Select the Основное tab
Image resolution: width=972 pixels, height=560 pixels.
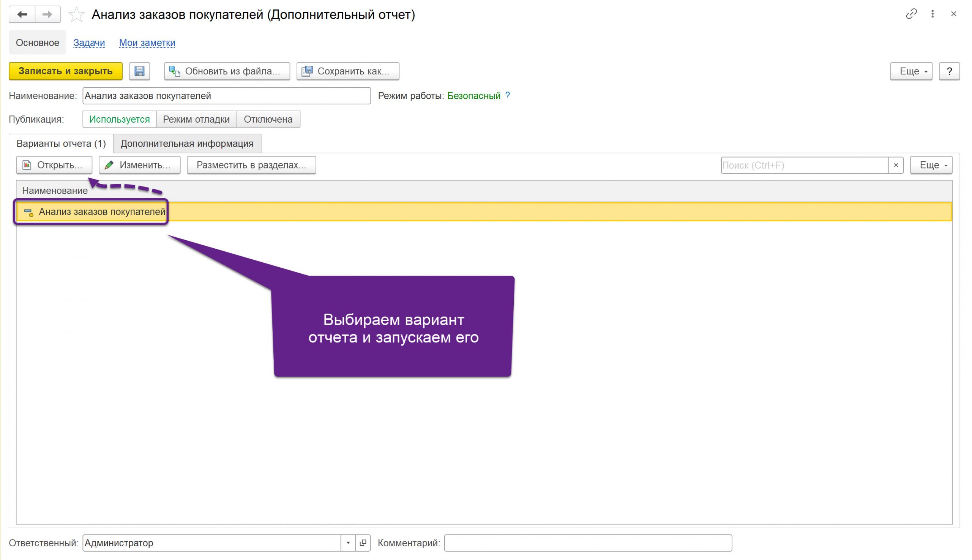tap(37, 43)
